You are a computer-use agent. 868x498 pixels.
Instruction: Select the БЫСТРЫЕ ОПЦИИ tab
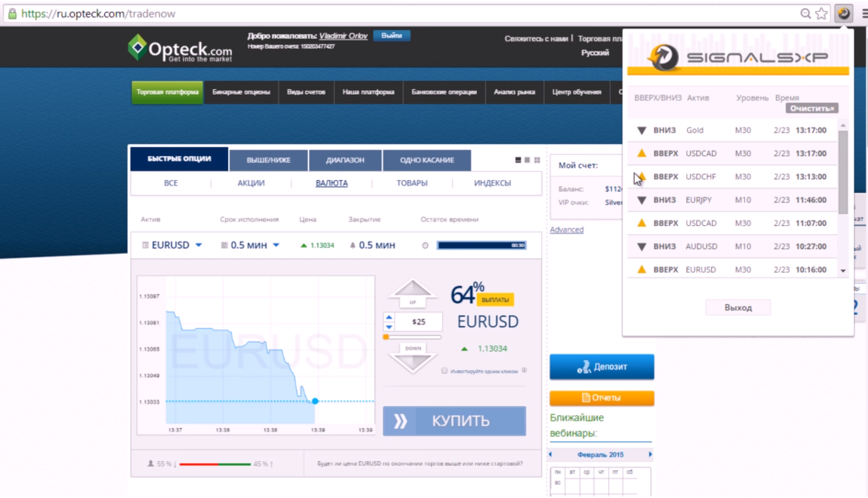coord(179,159)
